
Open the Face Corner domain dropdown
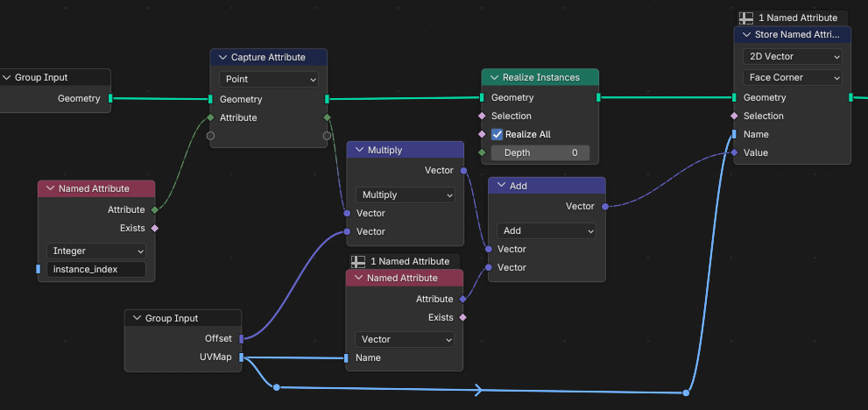tap(792, 78)
